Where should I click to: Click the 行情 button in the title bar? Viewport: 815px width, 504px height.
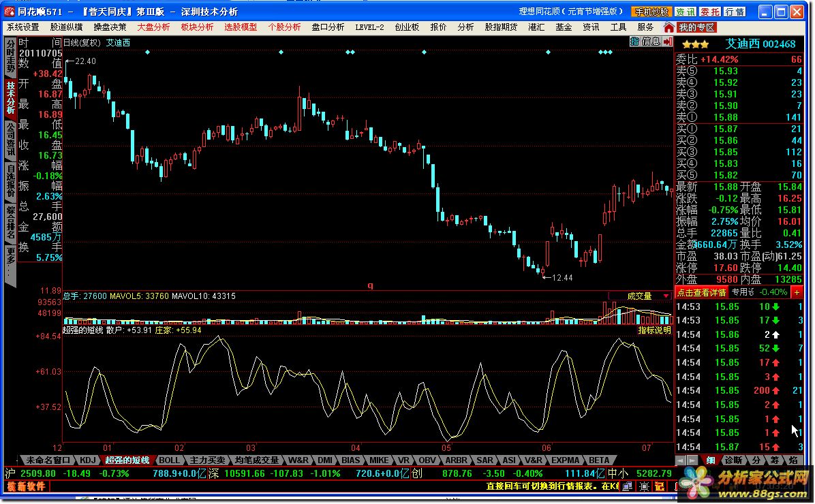734,12
